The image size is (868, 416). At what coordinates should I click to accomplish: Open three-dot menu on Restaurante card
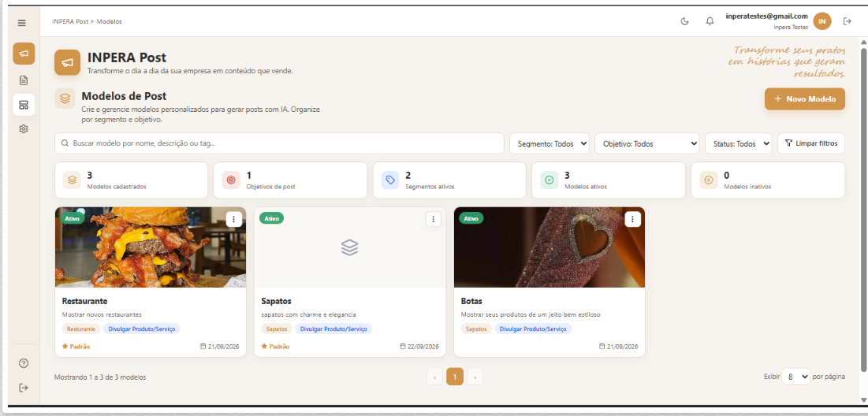234,220
